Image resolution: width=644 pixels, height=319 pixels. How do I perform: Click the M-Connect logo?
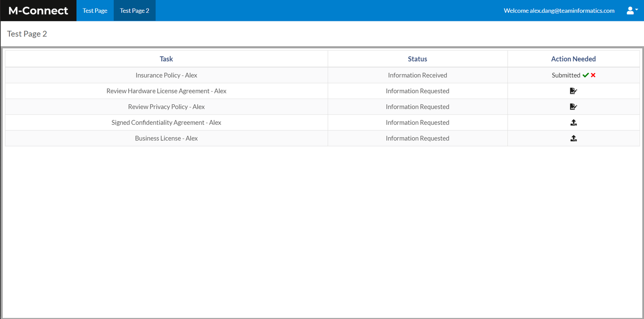pyautogui.click(x=38, y=10)
